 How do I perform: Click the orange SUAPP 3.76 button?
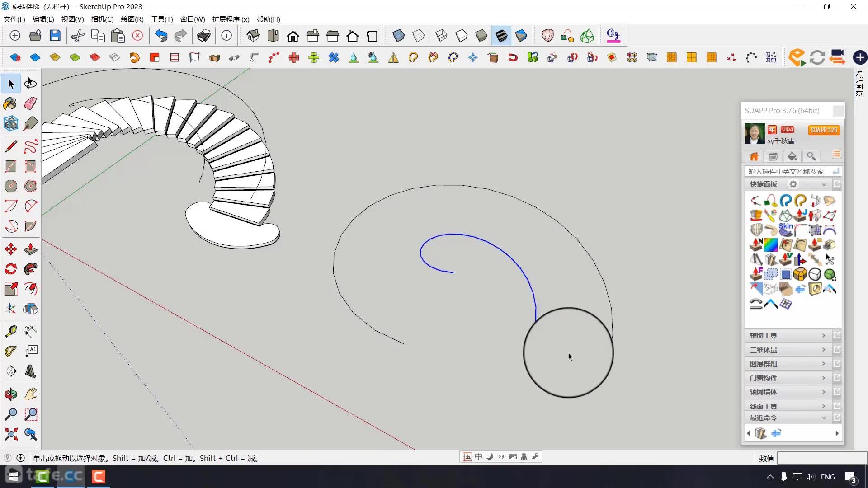click(x=824, y=130)
